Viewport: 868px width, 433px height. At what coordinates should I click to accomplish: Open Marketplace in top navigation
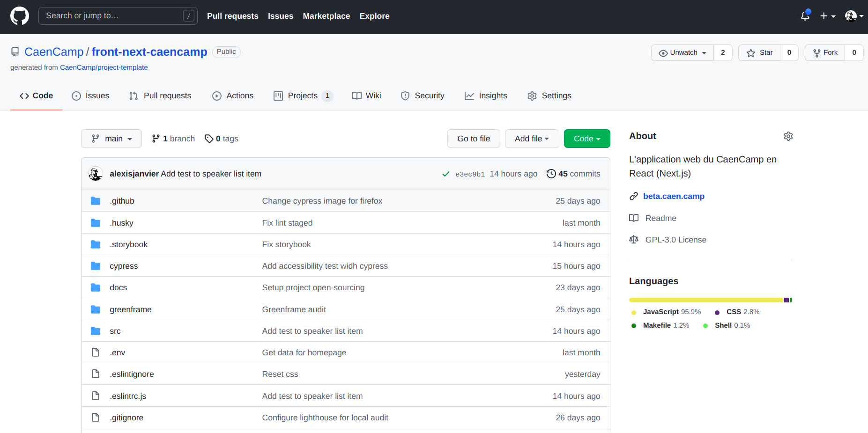click(326, 16)
